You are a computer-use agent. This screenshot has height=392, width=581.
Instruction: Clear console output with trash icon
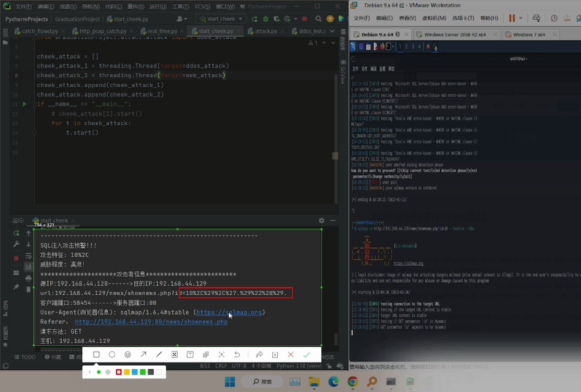28,289
